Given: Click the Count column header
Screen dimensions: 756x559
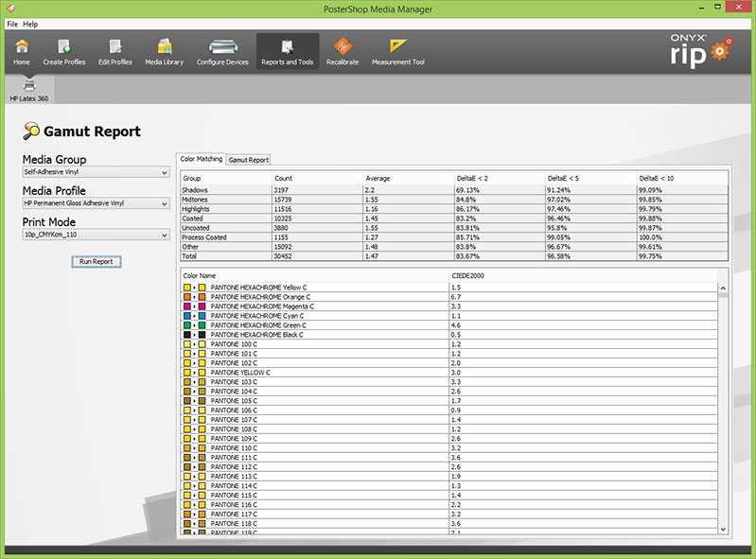Looking at the screenshot, I should pos(317,179).
